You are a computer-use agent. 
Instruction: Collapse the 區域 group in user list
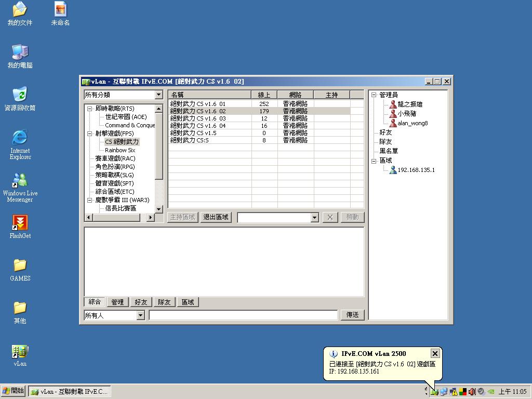tap(374, 161)
